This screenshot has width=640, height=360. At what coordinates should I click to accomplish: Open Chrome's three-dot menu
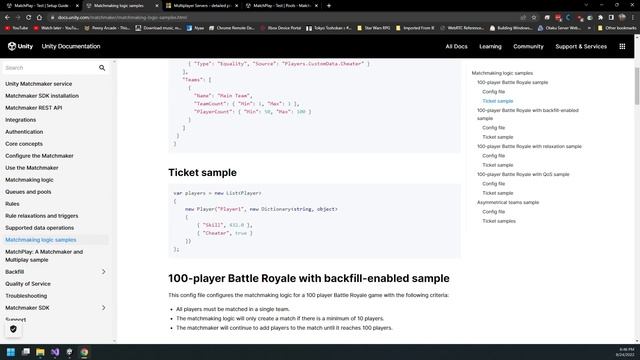pyautogui.click(x=633, y=18)
